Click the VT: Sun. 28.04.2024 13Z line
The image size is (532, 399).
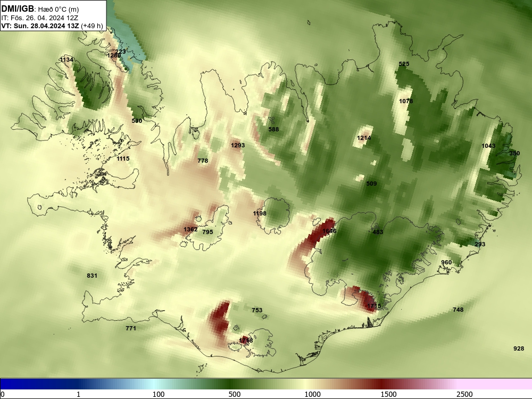tap(40, 26)
